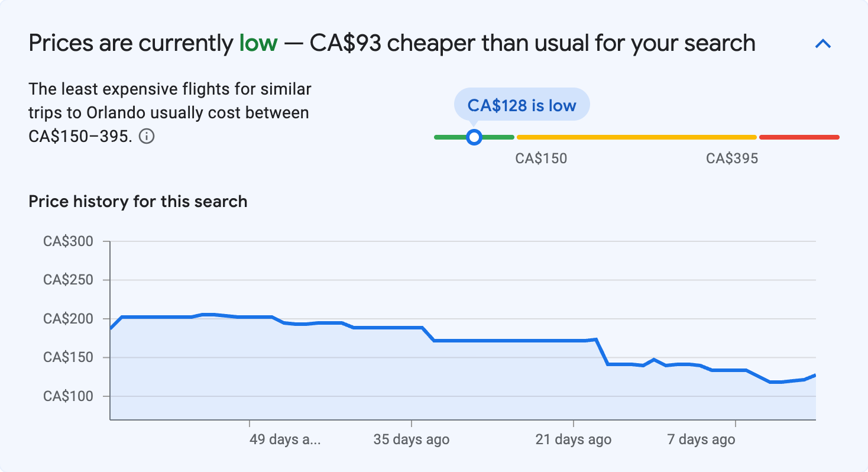Click the CA$395 label under the price bar

click(x=731, y=158)
